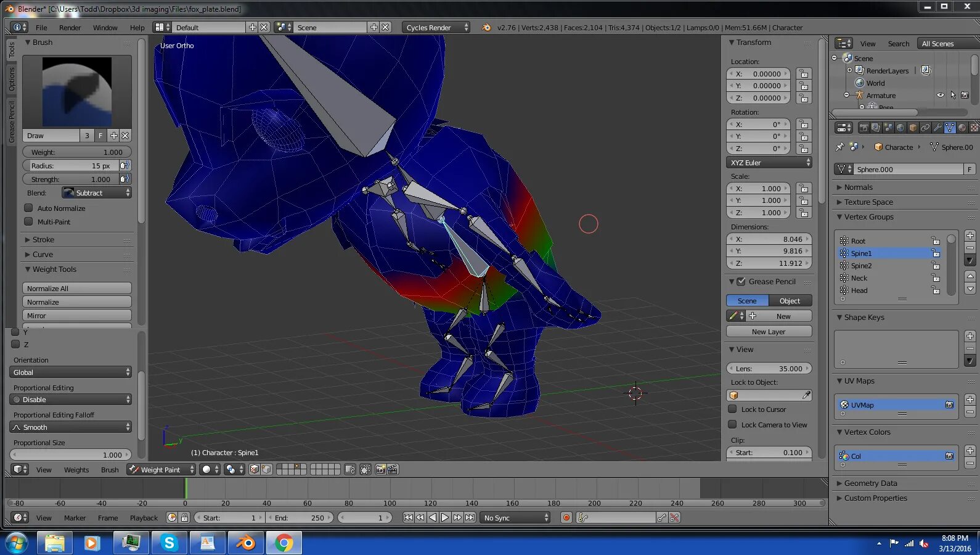Toggle Armature renderability camera icon in outliner

[965, 95]
